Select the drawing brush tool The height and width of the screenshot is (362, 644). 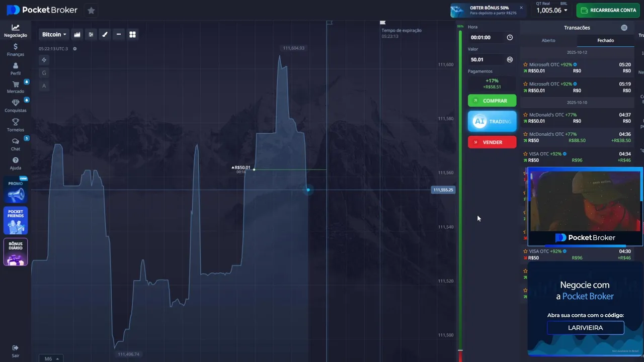pos(105,34)
